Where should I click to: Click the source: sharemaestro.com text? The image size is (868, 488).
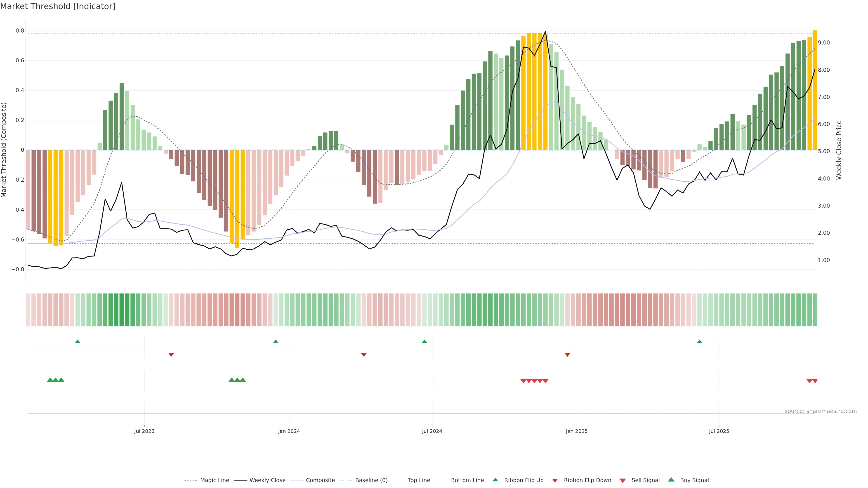(x=821, y=411)
